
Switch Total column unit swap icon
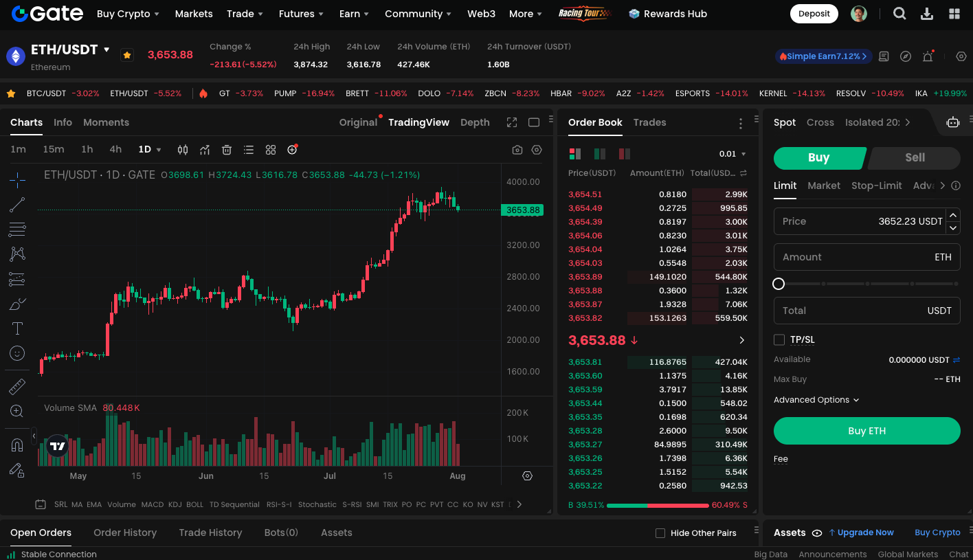tap(743, 173)
